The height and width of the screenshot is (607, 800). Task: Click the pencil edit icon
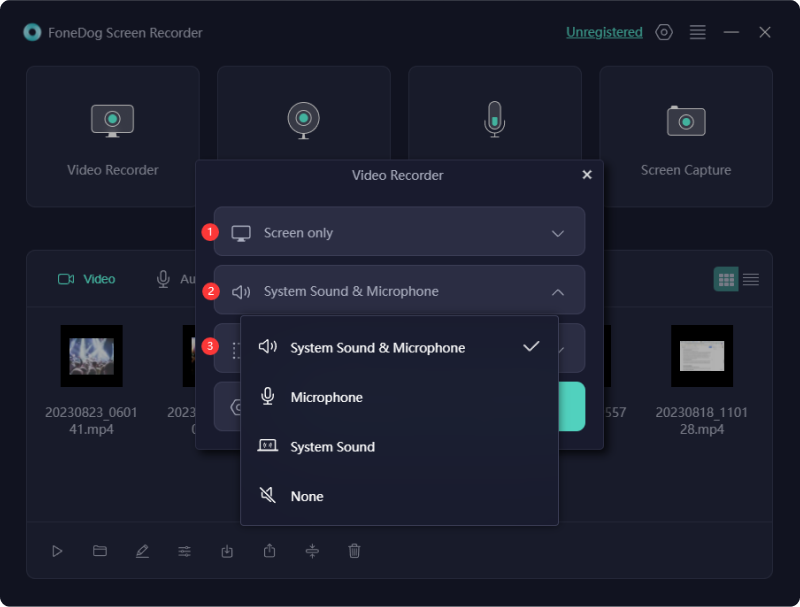142,551
